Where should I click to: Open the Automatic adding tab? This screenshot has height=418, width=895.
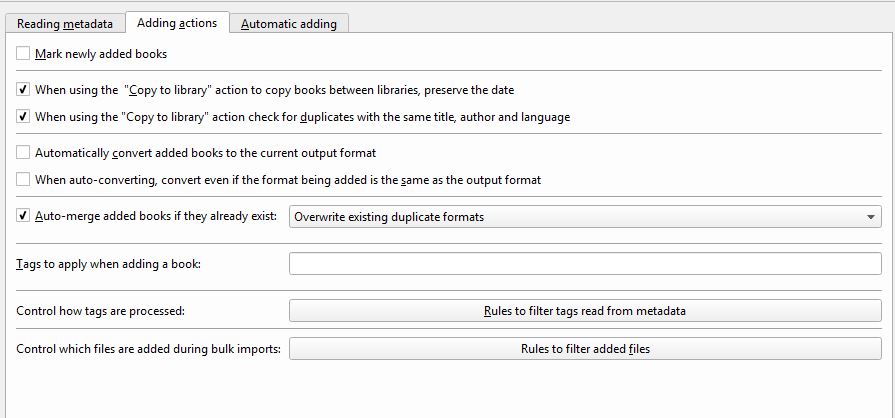288,23
